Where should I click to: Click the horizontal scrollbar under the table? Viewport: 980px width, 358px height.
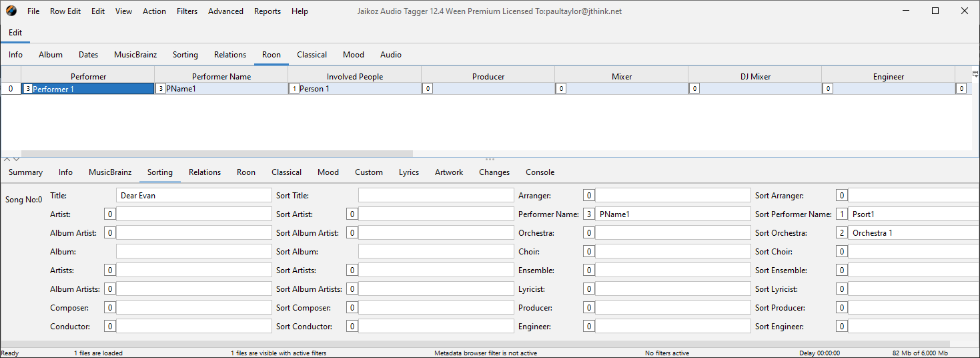point(217,154)
